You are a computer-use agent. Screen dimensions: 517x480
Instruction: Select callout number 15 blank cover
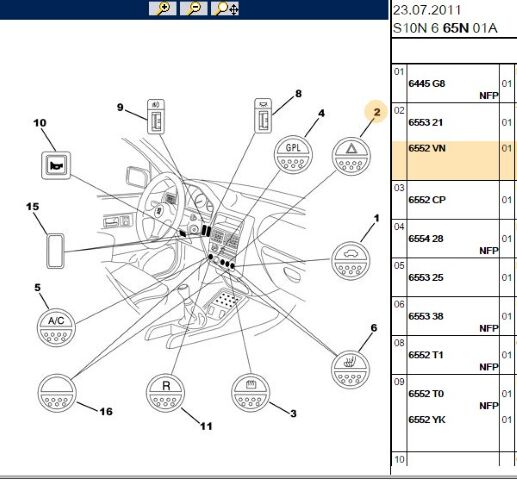point(55,251)
